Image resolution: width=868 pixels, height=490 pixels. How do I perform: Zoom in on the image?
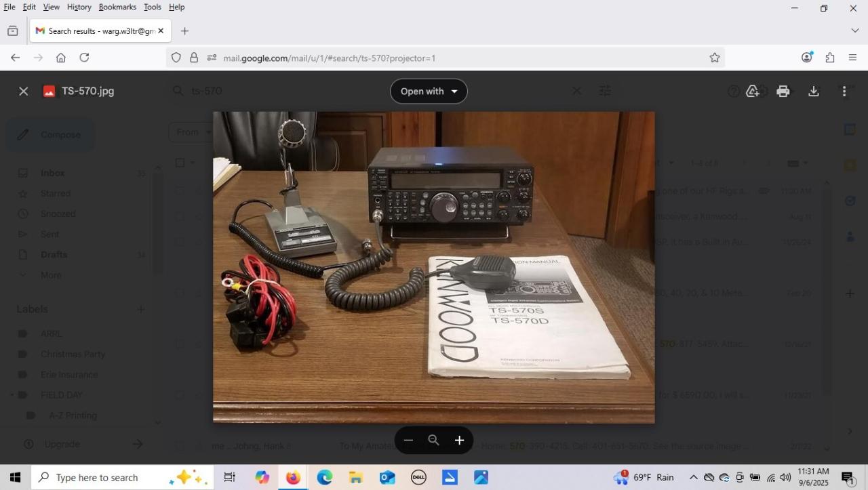coord(459,441)
